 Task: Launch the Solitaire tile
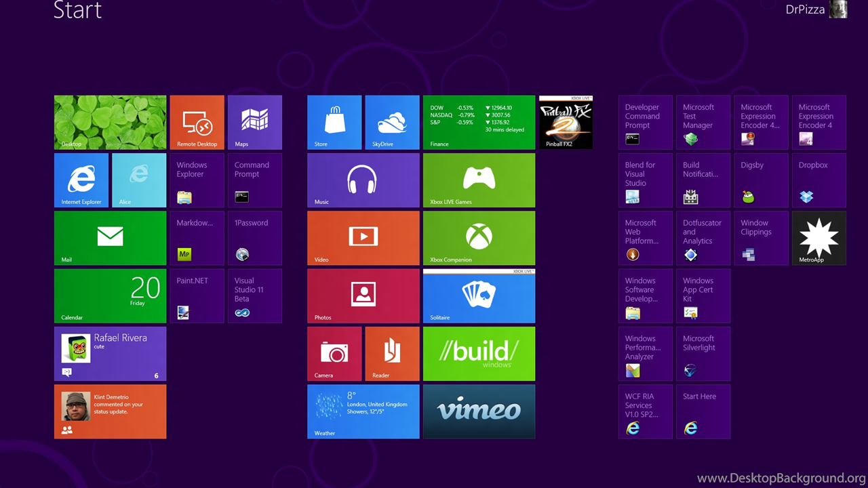(x=479, y=296)
